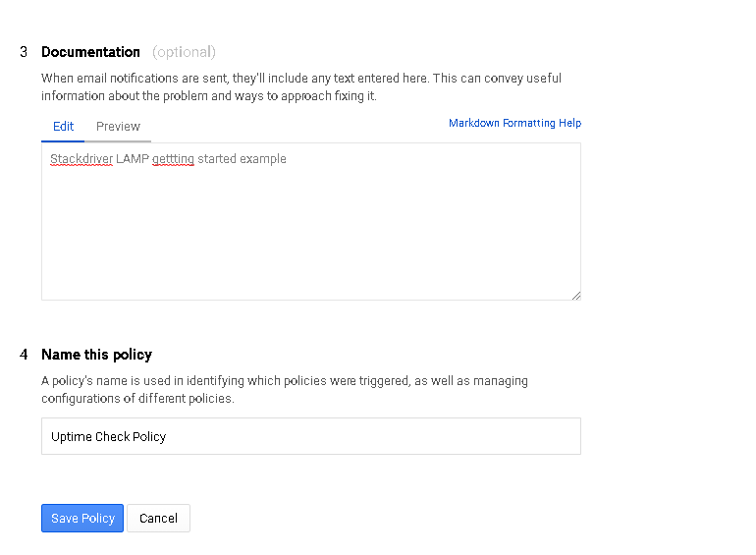Click the step number 3

[24, 52]
